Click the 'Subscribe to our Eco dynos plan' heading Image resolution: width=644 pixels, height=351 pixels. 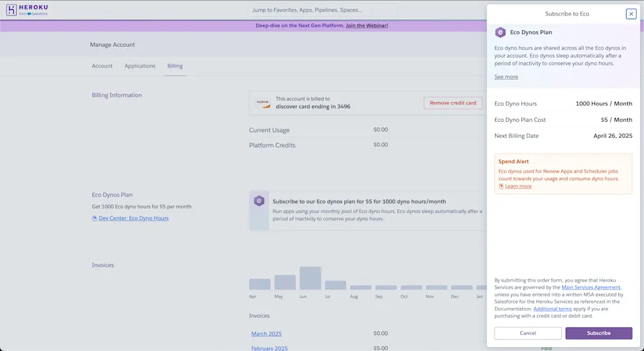[359, 201]
